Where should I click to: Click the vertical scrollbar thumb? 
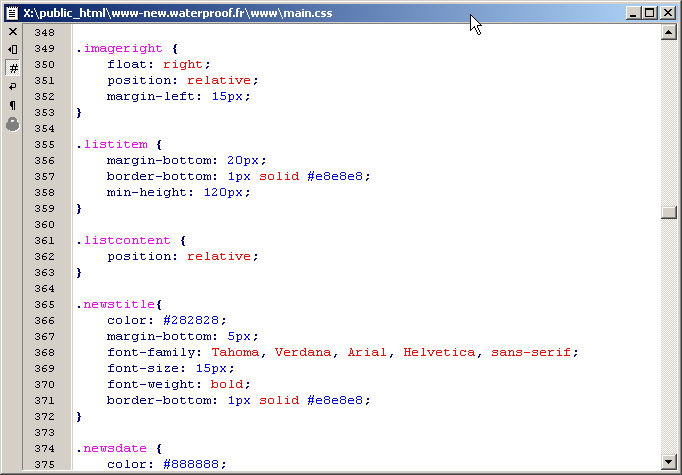point(669,212)
